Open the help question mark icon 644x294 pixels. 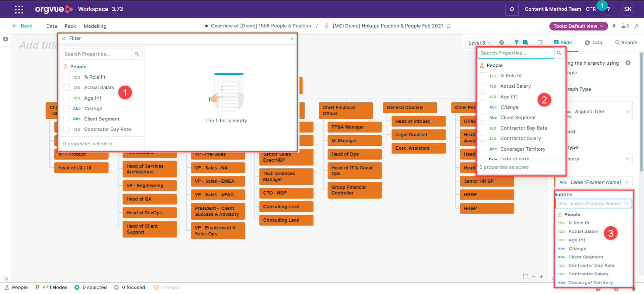point(608,9)
